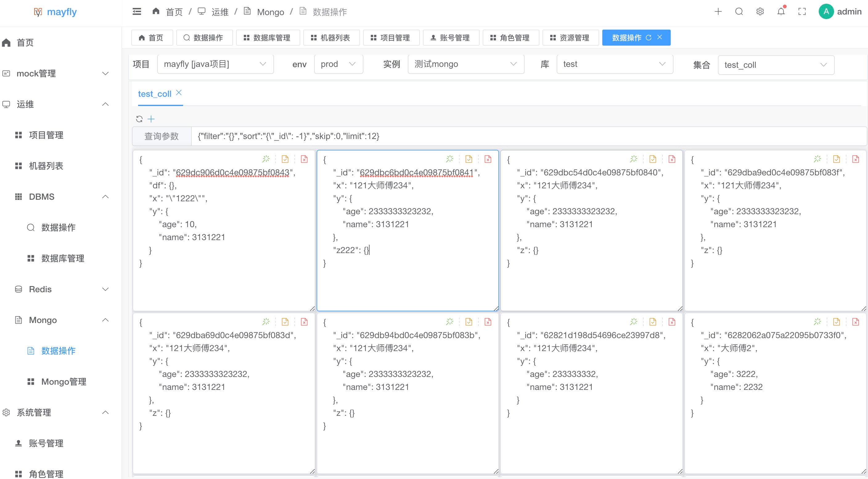Open the header settings gear icon
The width and height of the screenshot is (868, 479).
pyautogui.click(x=759, y=12)
